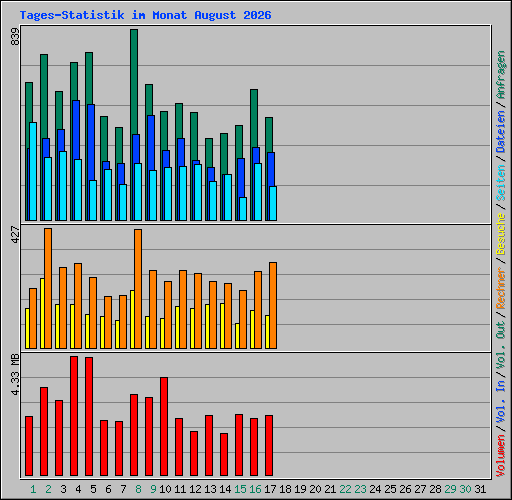Click day label '14' on the x-axis

pyautogui.click(x=225, y=489)
